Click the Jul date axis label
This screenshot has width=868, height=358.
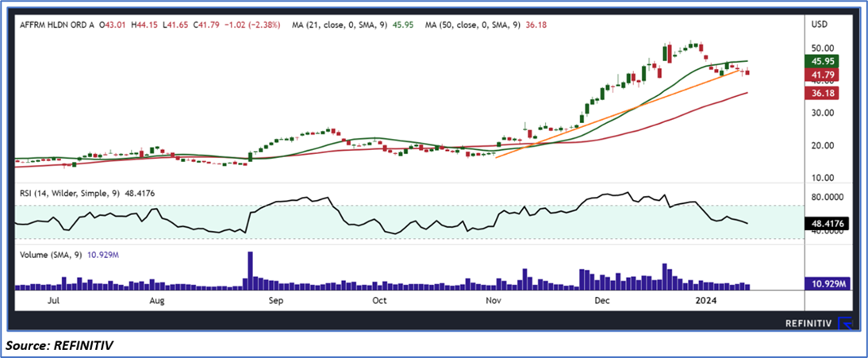[x=54, y=301]
